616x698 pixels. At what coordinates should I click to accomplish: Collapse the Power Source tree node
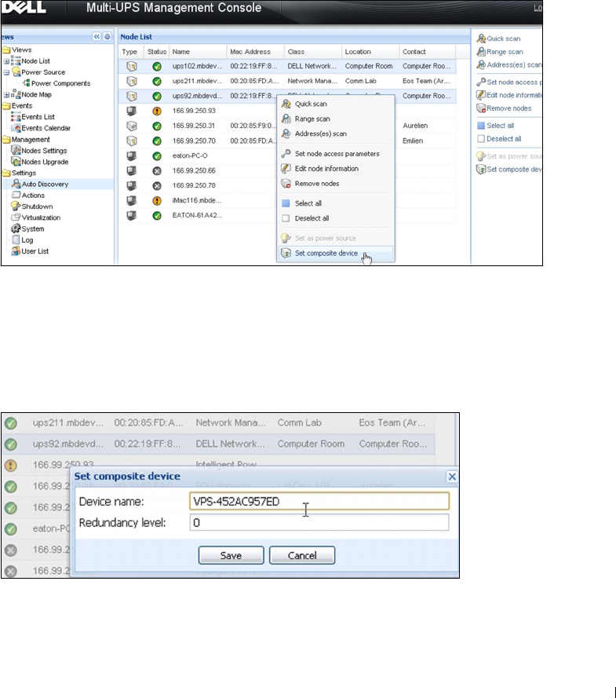click(7, 72)
